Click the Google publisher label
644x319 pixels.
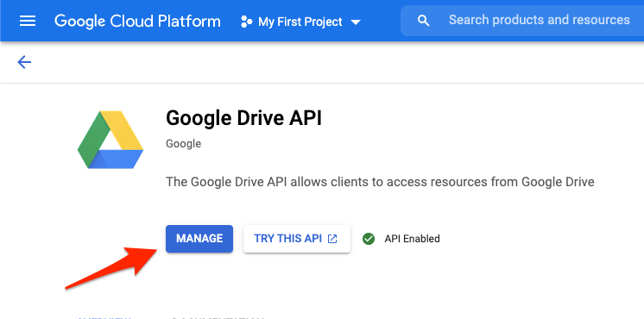pos(183,144)
